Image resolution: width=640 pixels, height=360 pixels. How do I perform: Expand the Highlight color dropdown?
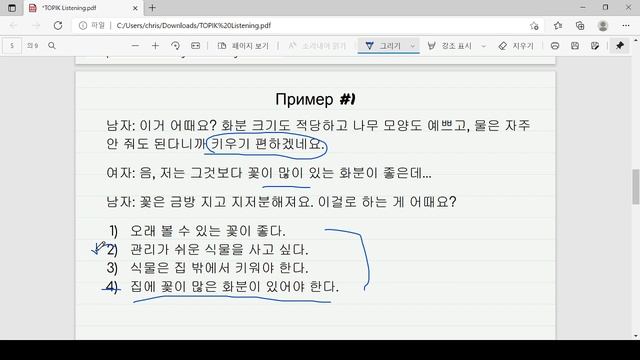tap(484, 46)
